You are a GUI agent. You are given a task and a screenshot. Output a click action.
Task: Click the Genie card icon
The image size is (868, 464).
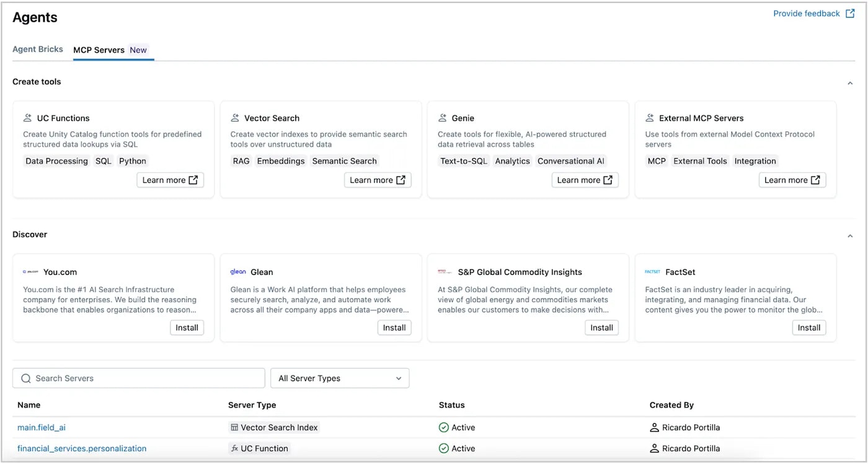(x=443, y=118)
